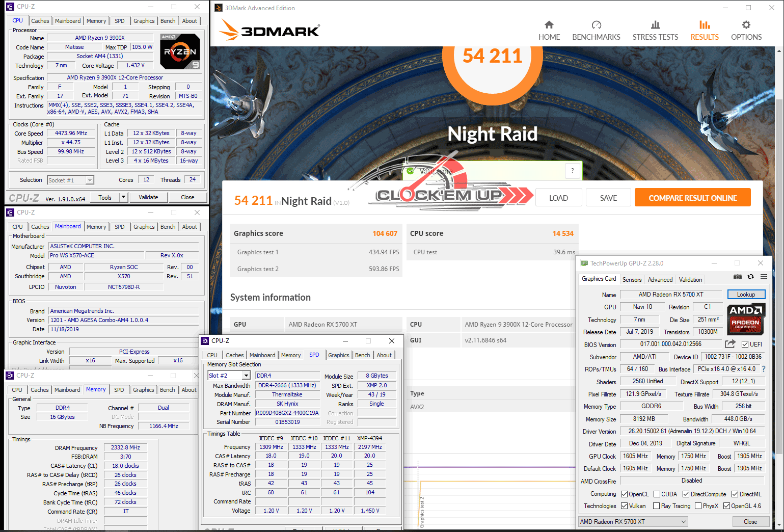Open 3DMark Stress Tests icon
This screenshot has height=532, width=784.
click(x=655, y=25)
